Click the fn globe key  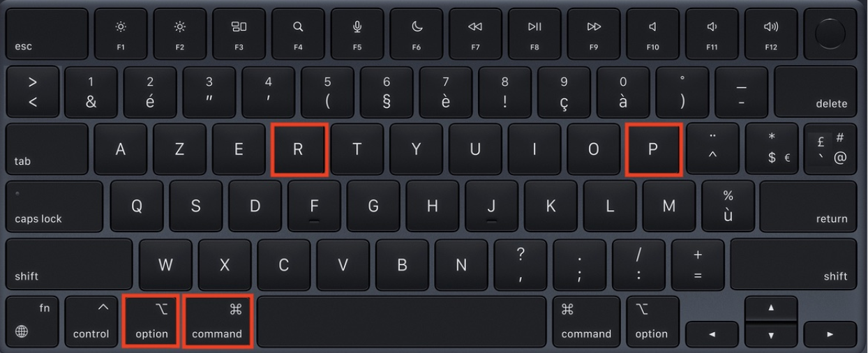(x=33, y=320)
